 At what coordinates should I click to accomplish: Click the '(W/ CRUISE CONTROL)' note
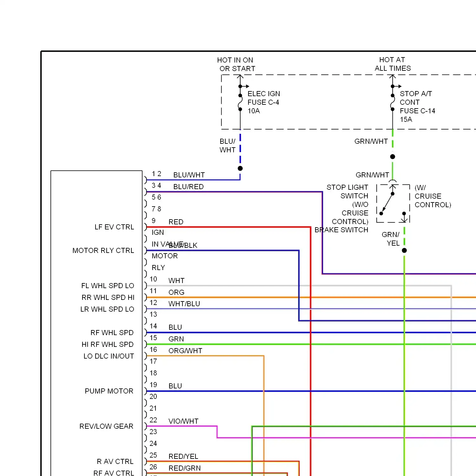point(433,196)
